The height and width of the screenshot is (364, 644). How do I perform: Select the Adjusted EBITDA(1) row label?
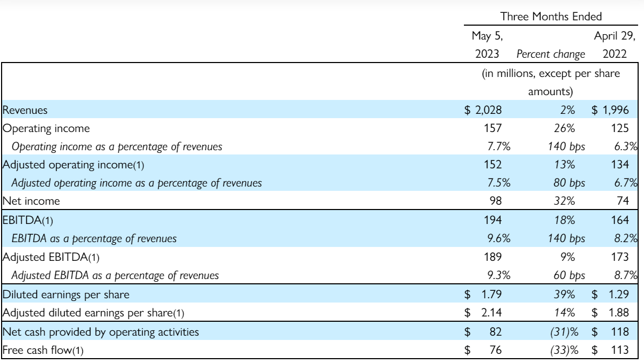tap(44, 257)
